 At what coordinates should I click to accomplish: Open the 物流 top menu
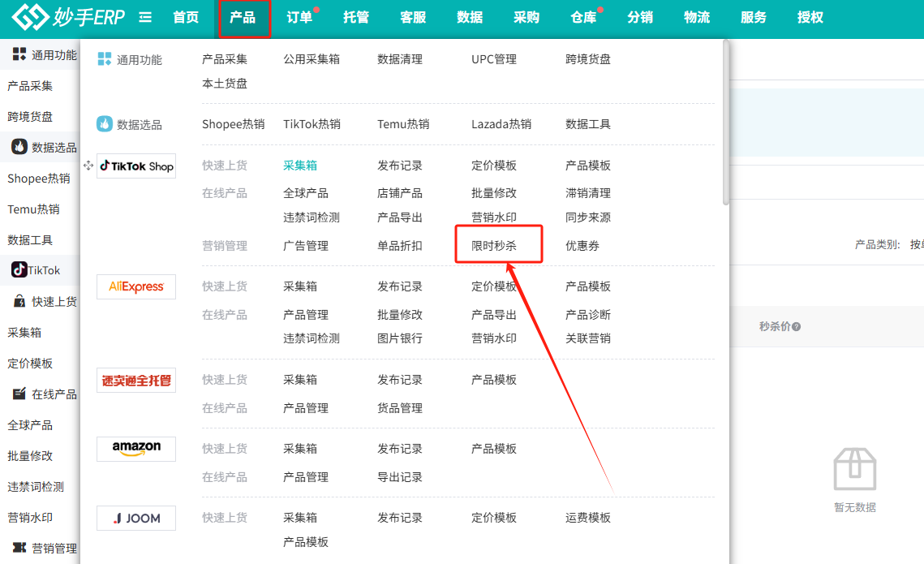click(x=697, y=17)
